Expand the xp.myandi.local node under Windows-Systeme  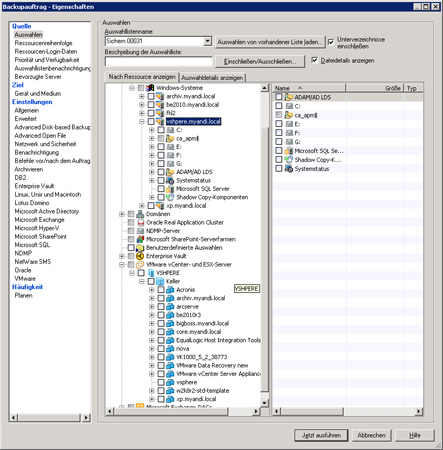[142, 206]
